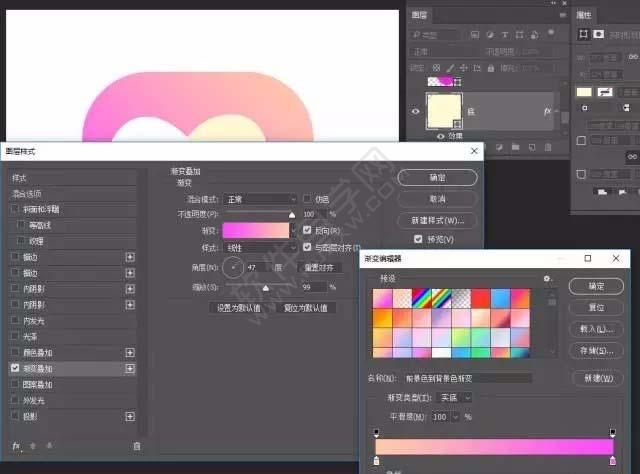The image size is (640, 474).
Task: Open 混合模式 dropdown showing 正常
Action: [x=260, y=199]
